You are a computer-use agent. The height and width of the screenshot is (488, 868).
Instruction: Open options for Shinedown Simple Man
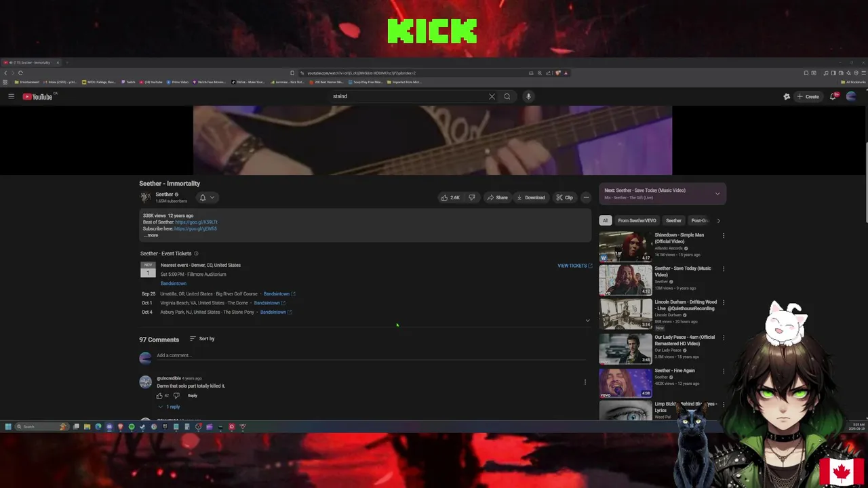pyautogui.click(x=724, y=236)
